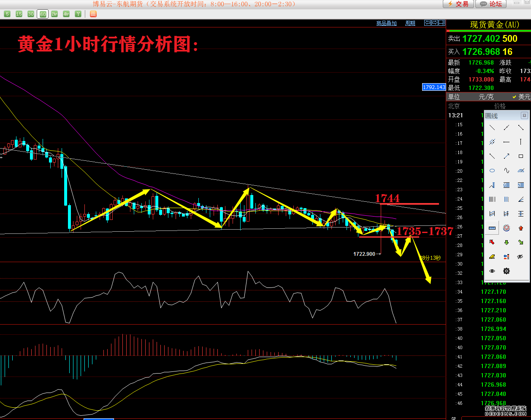Click the 买入 buy price 1726.968
Screen dimensions: 531x420
[482, 52]
